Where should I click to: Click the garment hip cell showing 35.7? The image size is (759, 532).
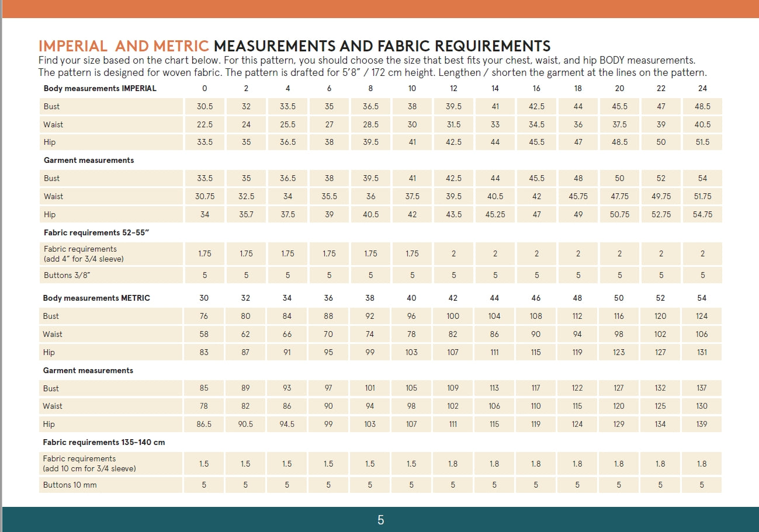tap(246, 214)
